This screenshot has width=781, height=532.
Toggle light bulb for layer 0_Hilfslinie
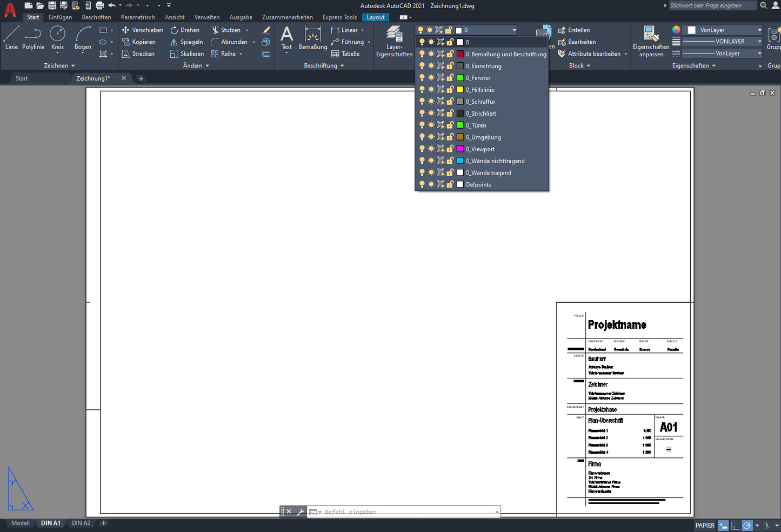422,90
